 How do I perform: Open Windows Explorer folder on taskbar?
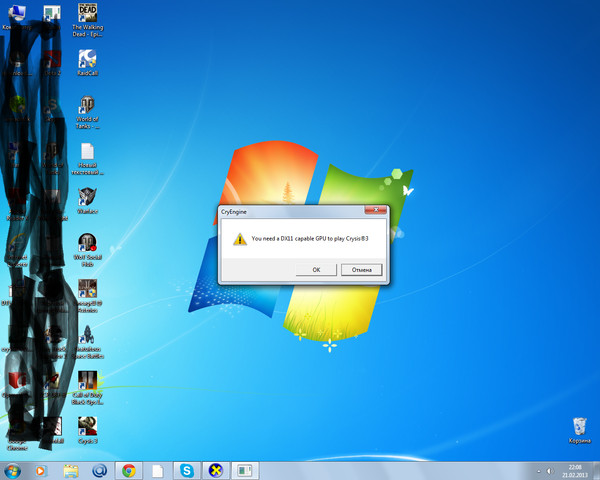71,471
